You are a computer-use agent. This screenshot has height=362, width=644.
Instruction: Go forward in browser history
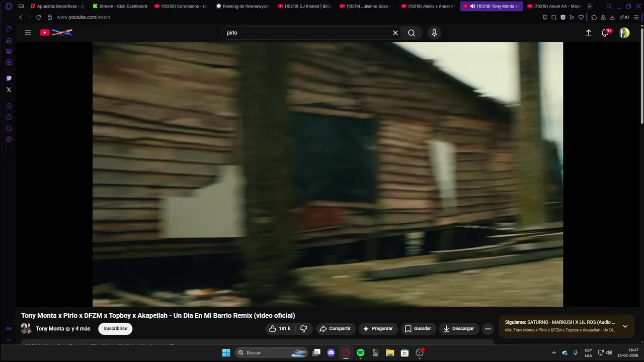(x=29, y=17)
